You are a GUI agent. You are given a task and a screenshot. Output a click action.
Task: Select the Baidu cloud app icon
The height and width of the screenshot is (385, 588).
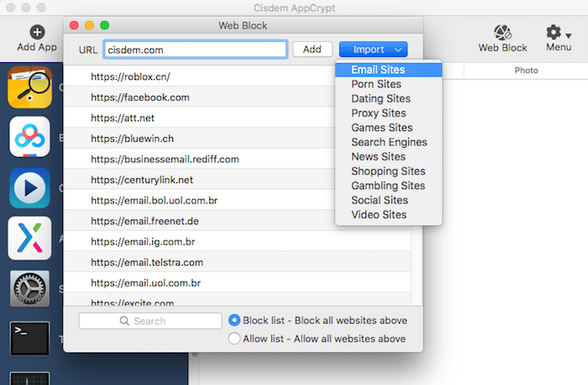click(x=30, y=137)
